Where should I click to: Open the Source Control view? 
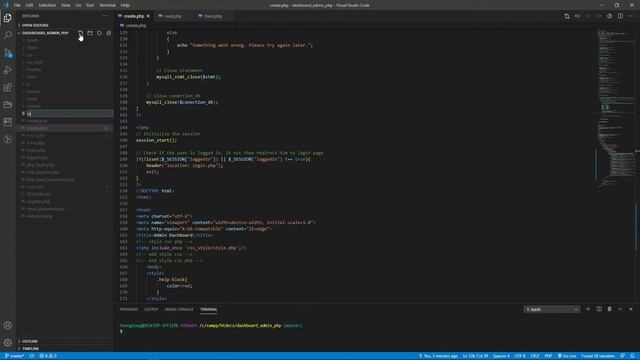coord(8,53)
